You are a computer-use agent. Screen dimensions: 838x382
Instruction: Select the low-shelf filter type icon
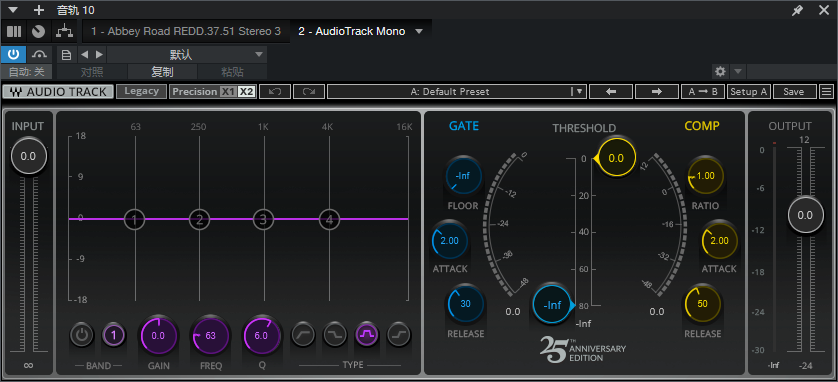(335, 335)
